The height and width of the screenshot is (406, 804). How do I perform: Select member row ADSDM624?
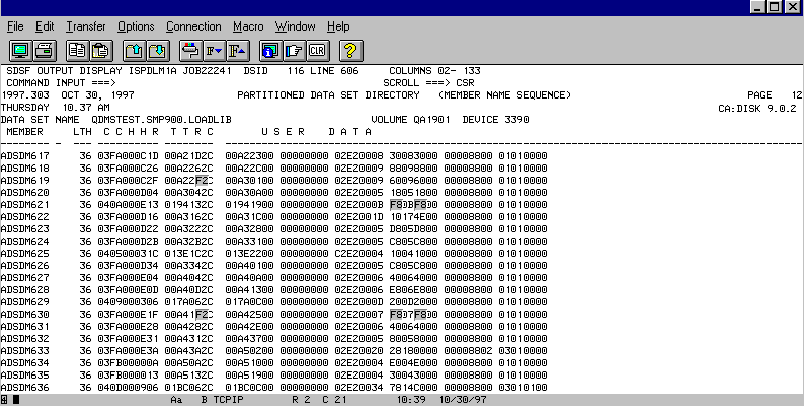click(274, 241)
